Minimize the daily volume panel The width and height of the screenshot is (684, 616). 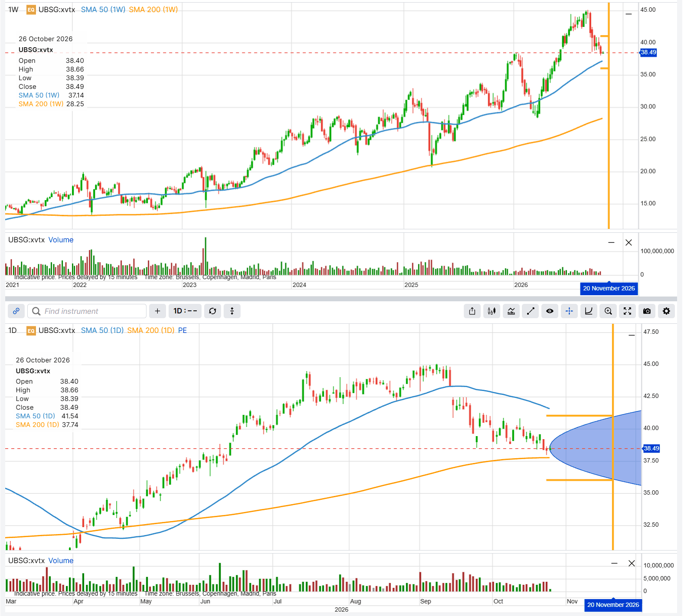pyautogui.click(x=614, y=564)
